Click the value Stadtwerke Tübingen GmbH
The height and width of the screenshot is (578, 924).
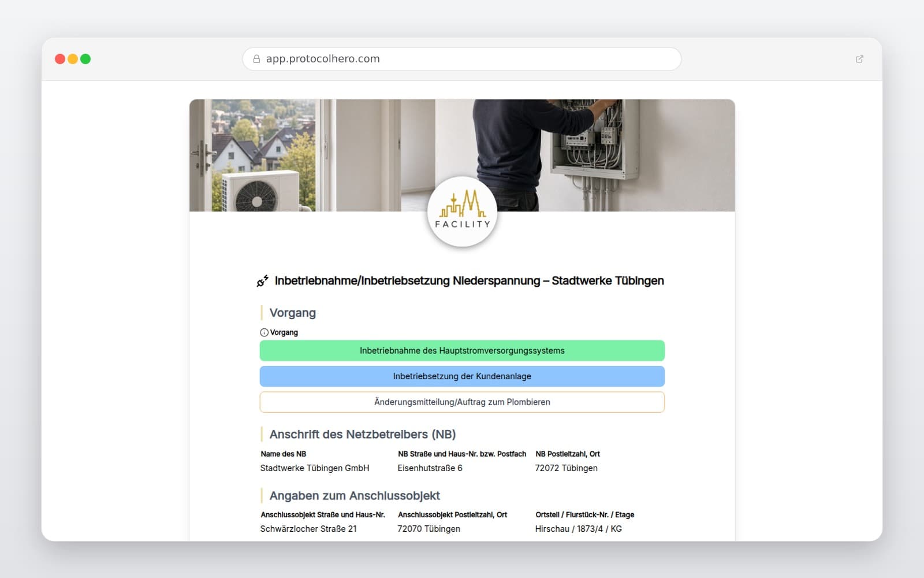pyautogui.click(x=315, y=468)
